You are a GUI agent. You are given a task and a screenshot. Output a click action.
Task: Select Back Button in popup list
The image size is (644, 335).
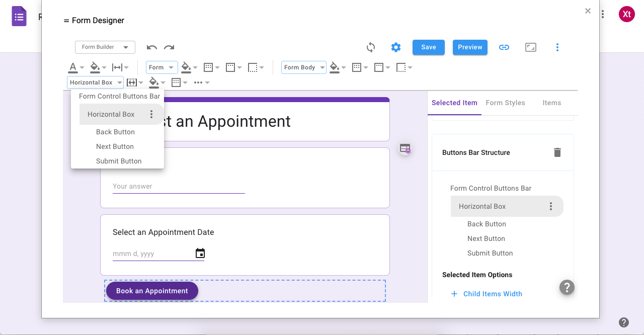click(115, 132)
